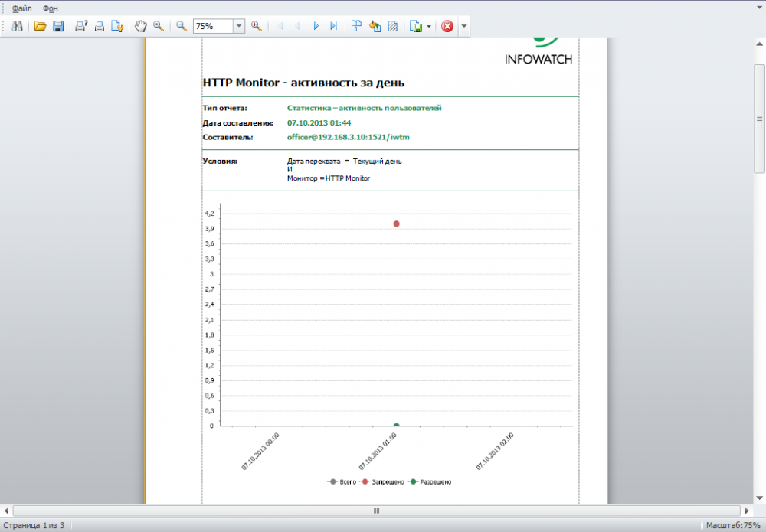766x532 pixels.
Task: Click the 'Разрешено' legend entry
Action: 430,481
